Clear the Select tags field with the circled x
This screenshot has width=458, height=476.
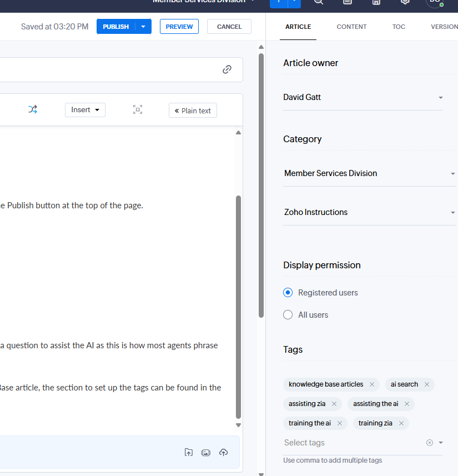[429, 443]
